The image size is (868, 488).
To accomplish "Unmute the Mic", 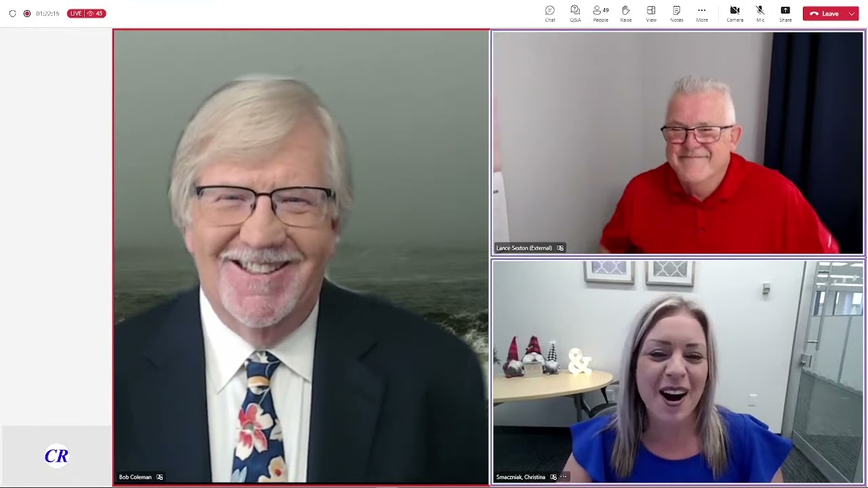I will (760, 14).
